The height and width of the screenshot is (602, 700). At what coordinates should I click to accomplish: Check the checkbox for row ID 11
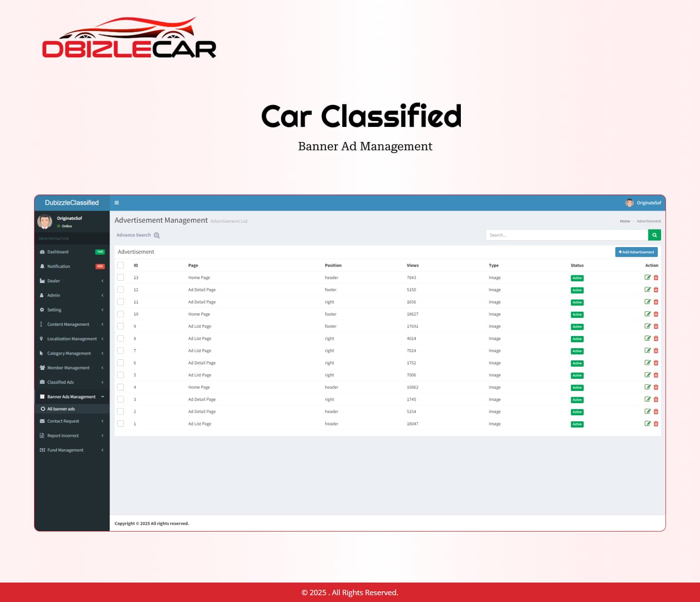pyautogui.click(x=121, y=301)
